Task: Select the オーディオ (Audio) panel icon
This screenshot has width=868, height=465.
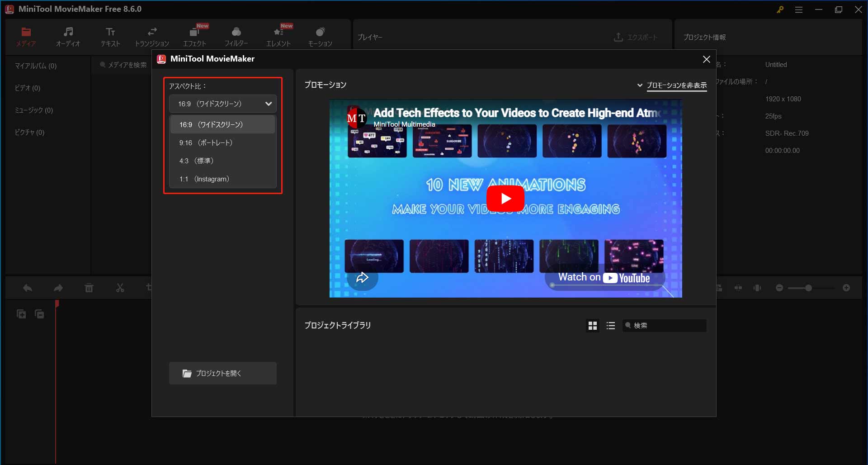Action: tap(68, 36)
